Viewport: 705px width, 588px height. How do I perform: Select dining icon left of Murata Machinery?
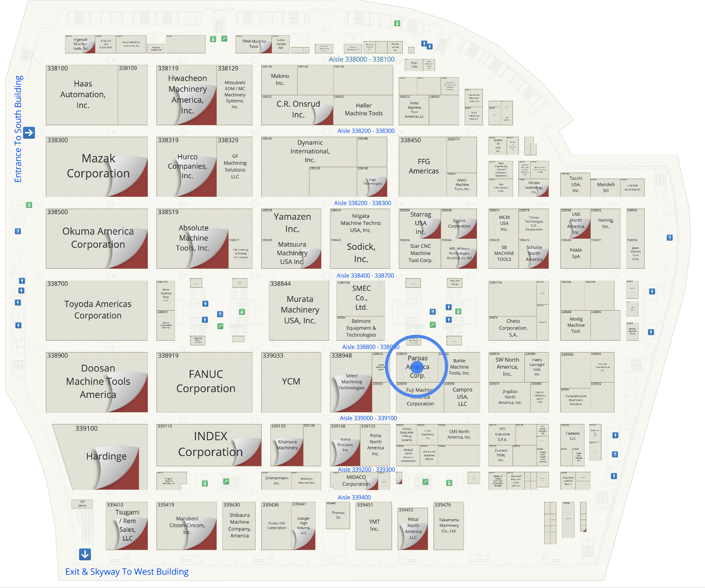point(220,314)
